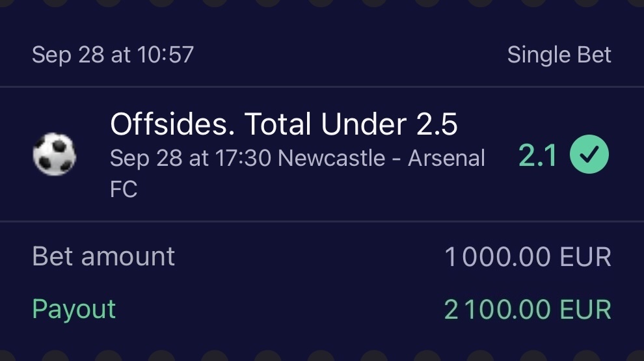Select the Bet amount label
Viewport: 644px width, 361px height.
tap(103, 256)
